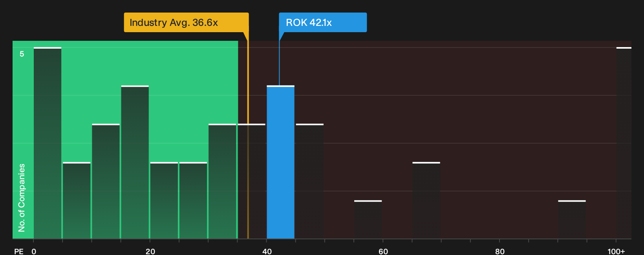Click the x-axis label 20
The image size is (644, 255).
coord(150,251)
